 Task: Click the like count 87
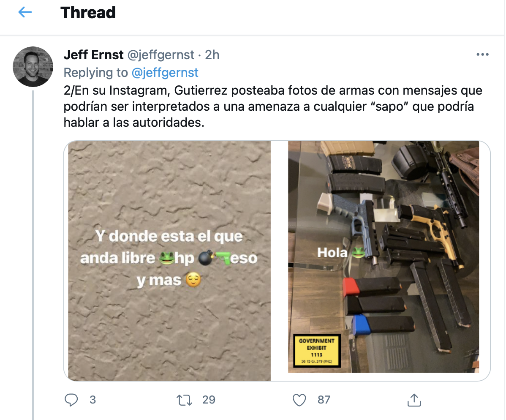coord(324,400)
